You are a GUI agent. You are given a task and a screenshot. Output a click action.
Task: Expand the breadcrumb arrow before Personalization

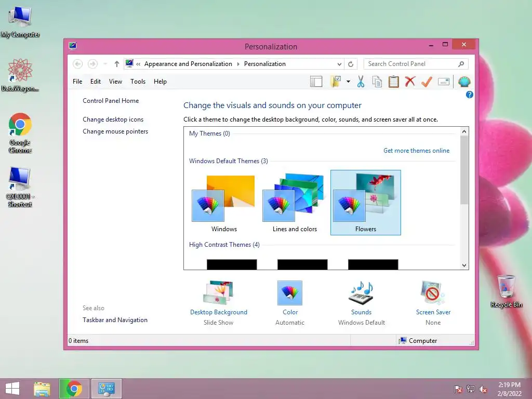click(x=238, y=64)
